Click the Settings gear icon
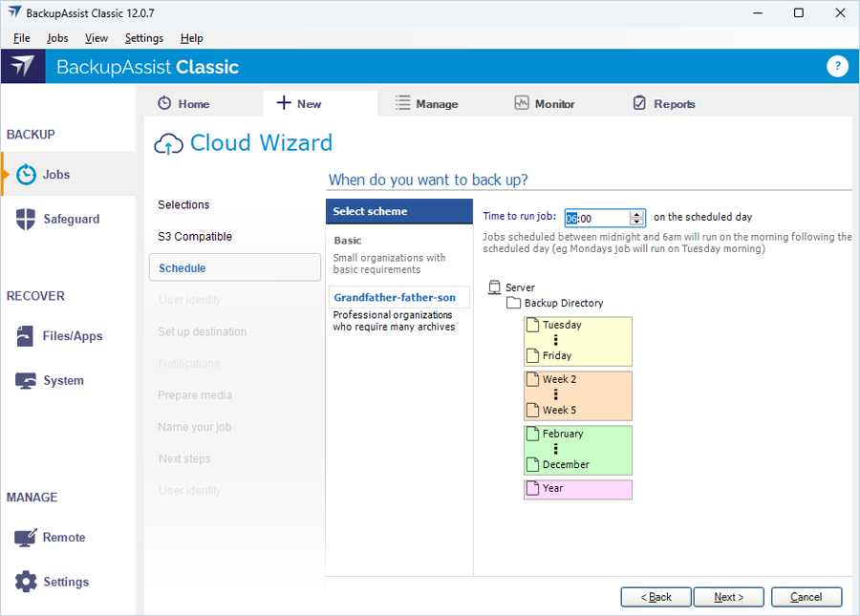The width and height of the screenshot is (860, 616). click(26, 582)
